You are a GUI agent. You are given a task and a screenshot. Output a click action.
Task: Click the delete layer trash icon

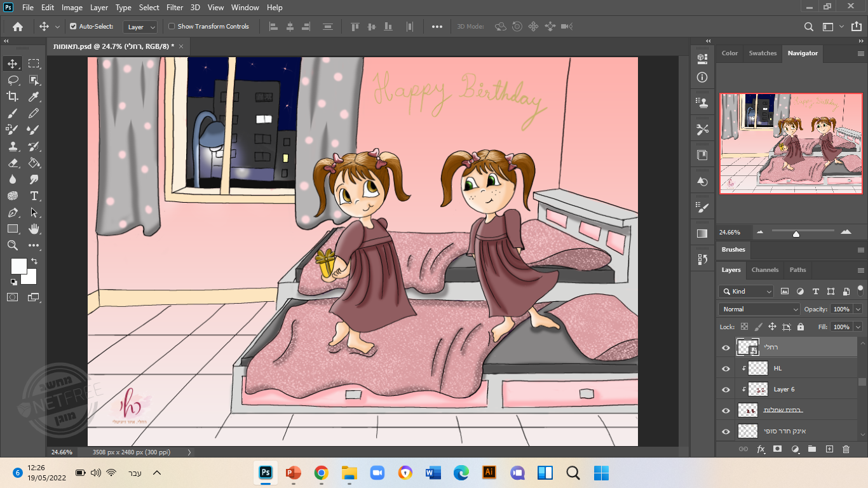click(x=846, y=449)
